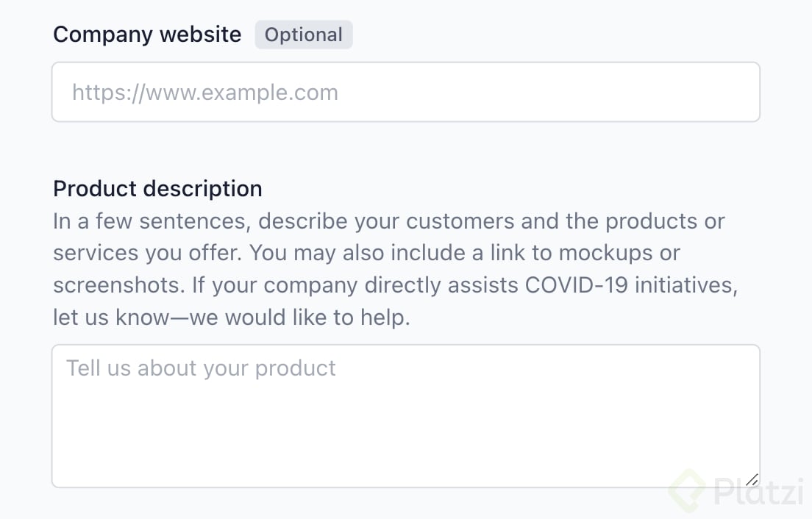Click the word 'COVID-19' in help text
The width and height of the screenshot is (812, 519).
(x=577, y=285)
